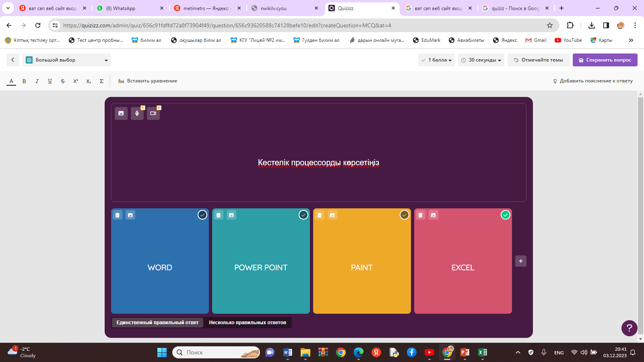Edit the question text field
The image size is (644, 362).
(319, 162)
